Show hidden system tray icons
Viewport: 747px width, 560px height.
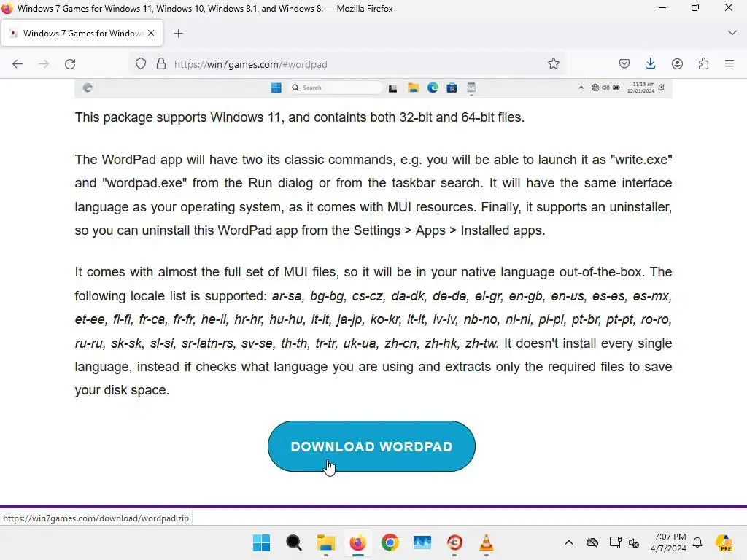(x=569, y=542)
